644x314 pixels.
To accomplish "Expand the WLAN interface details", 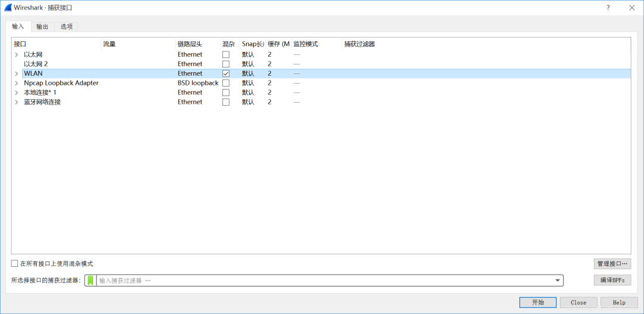I will (x=17, y=73).
